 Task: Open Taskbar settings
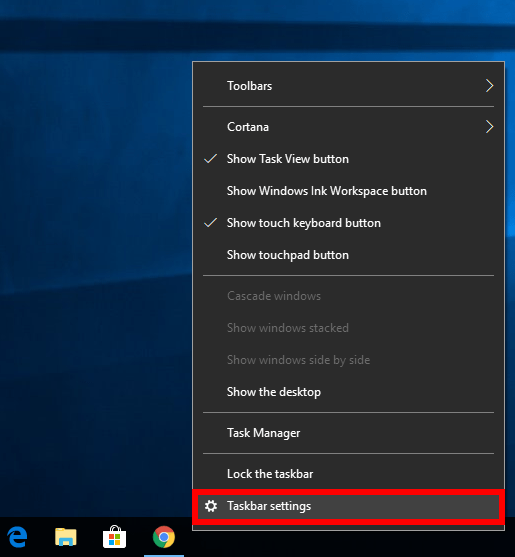[348, 506]
